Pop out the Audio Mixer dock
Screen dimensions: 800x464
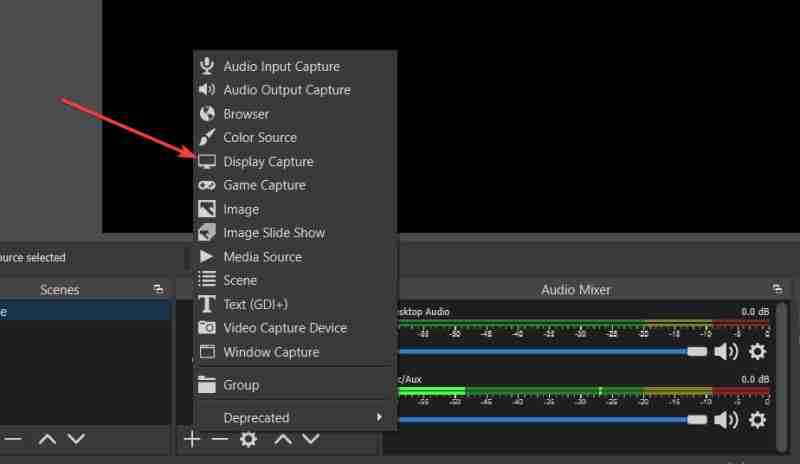[x=777, y=289]
